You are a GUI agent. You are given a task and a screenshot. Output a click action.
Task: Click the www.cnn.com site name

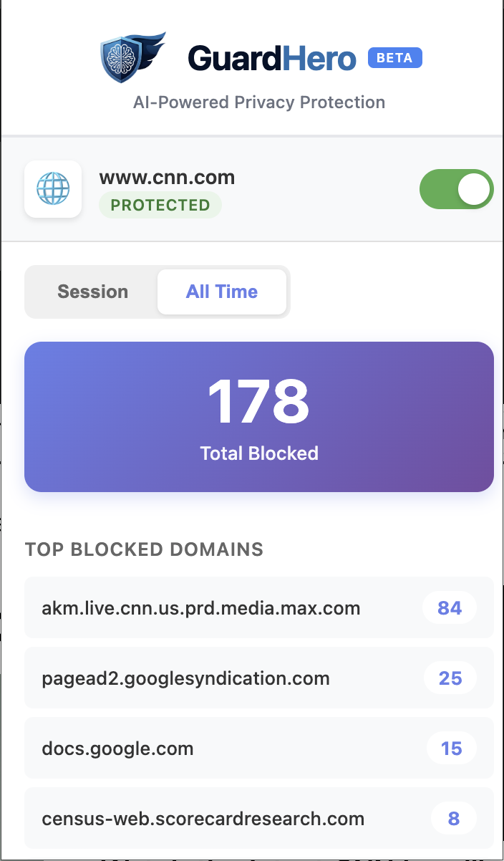(x=167, y=177)
